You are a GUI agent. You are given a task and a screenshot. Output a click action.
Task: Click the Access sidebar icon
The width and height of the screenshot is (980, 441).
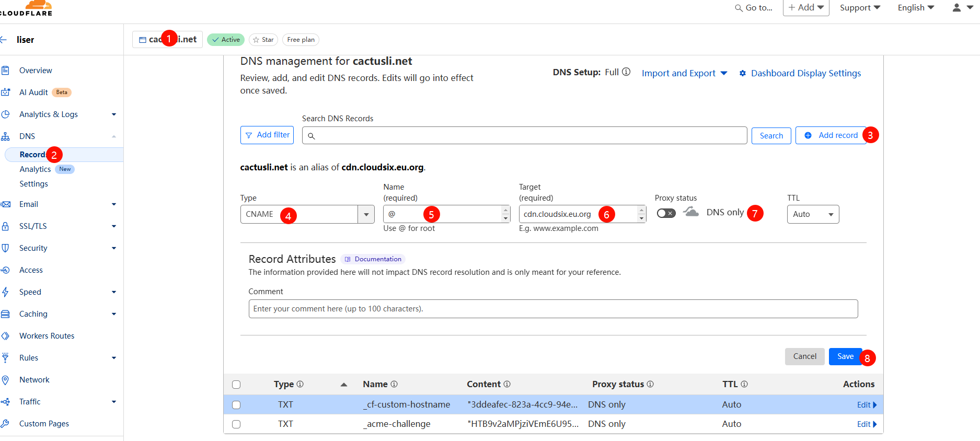click(x=5, y=270)
